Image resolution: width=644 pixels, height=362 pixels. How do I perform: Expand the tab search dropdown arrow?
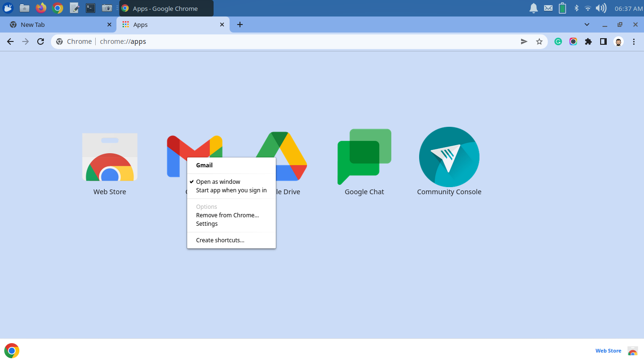point(587,25)
